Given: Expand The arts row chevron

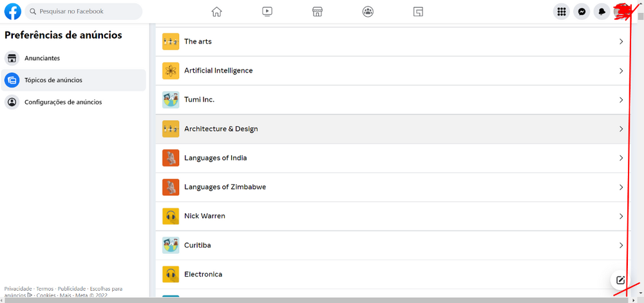Looking at the screenshot, I should click(x=621, y=41).
